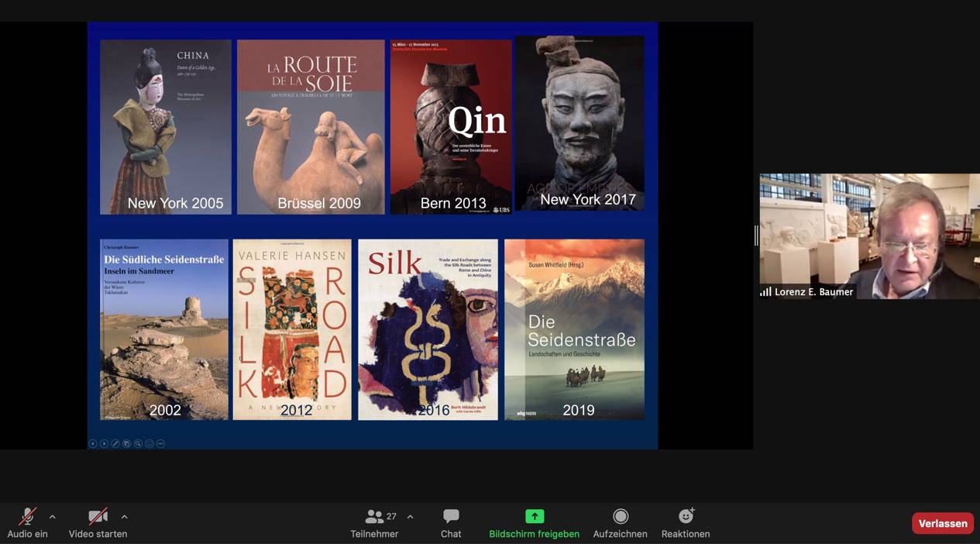Open the see-all-slides icon in slideshow controls

point(127,444)
